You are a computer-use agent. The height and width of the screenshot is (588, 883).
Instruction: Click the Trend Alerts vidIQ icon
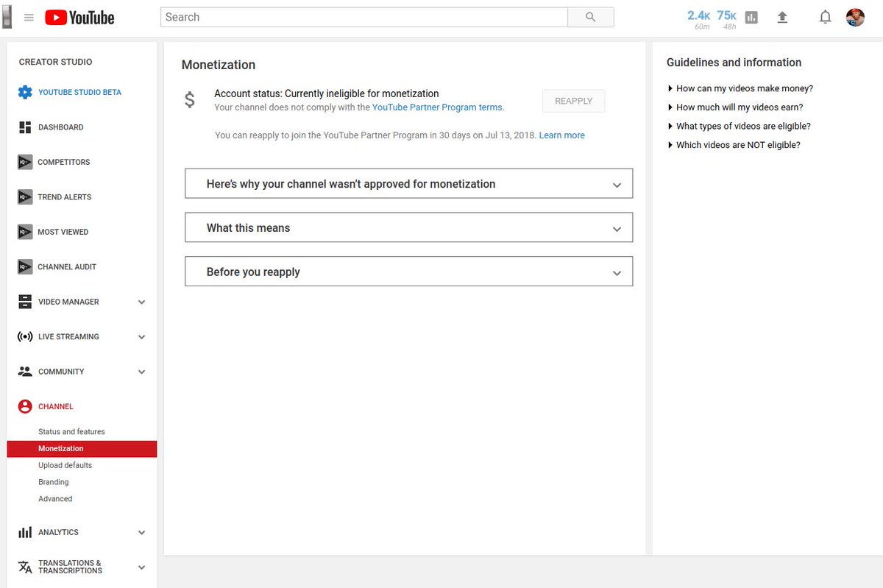tap(25, 197)
